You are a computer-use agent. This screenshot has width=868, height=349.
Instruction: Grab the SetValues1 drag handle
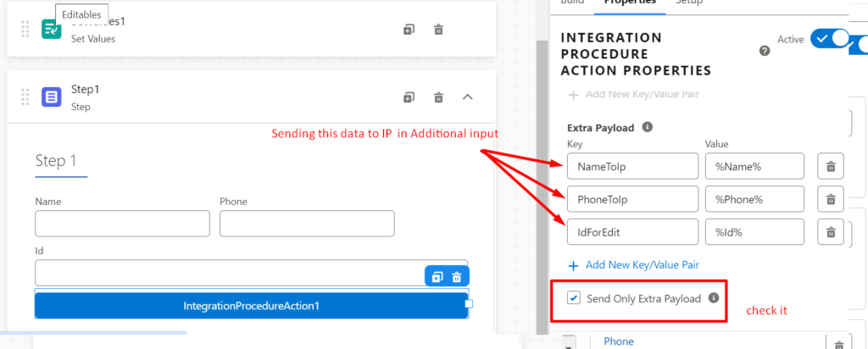coord(25,29)
